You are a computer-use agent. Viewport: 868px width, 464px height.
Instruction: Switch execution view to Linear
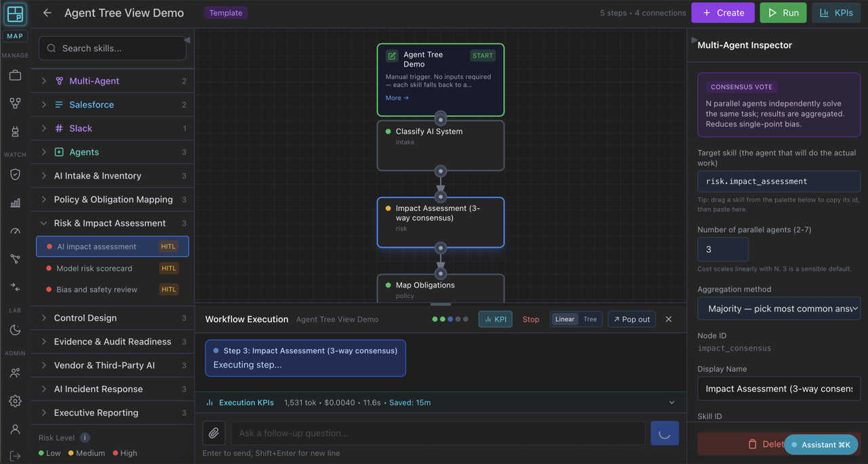(x=565, y=319)
